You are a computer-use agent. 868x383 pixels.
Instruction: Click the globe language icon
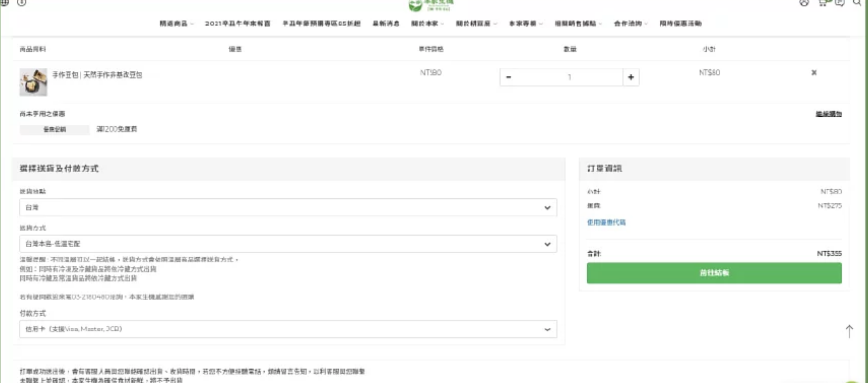(4, 2)
